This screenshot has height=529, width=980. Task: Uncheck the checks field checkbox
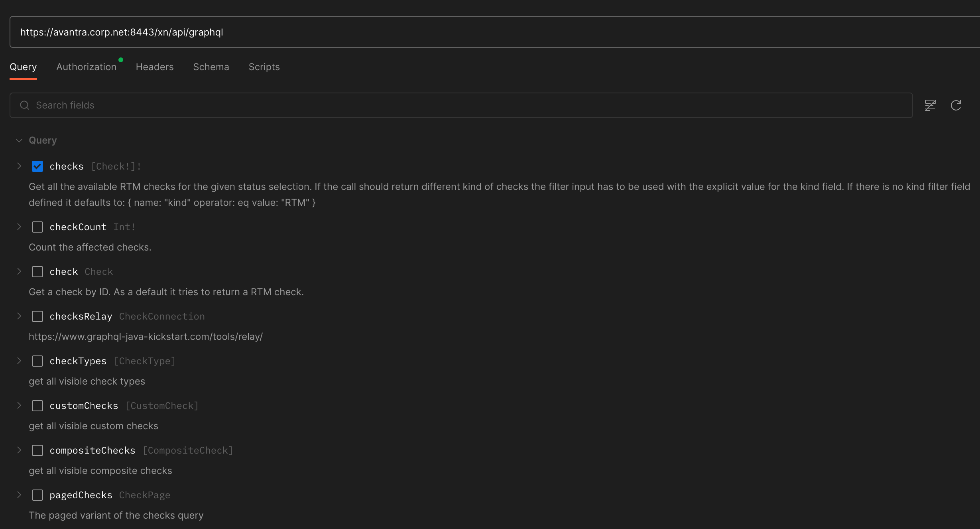click(37, 166)
